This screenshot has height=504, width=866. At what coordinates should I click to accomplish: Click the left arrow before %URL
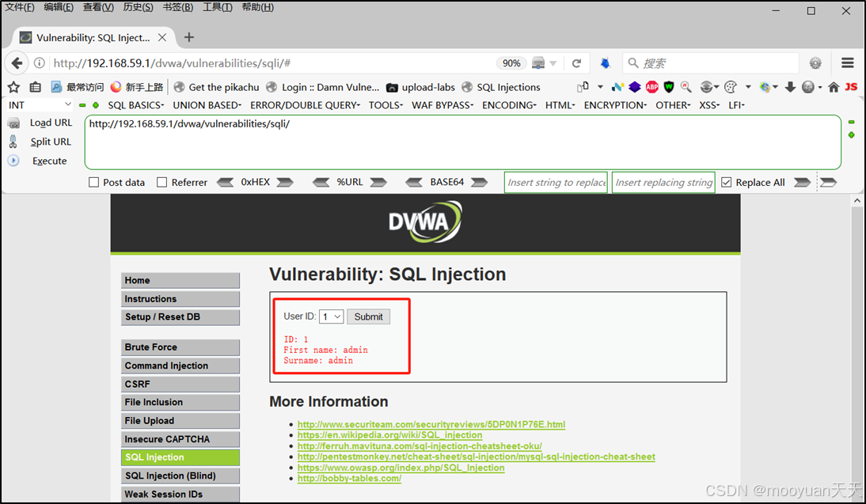pyautogui.click(x=321, y=182)
